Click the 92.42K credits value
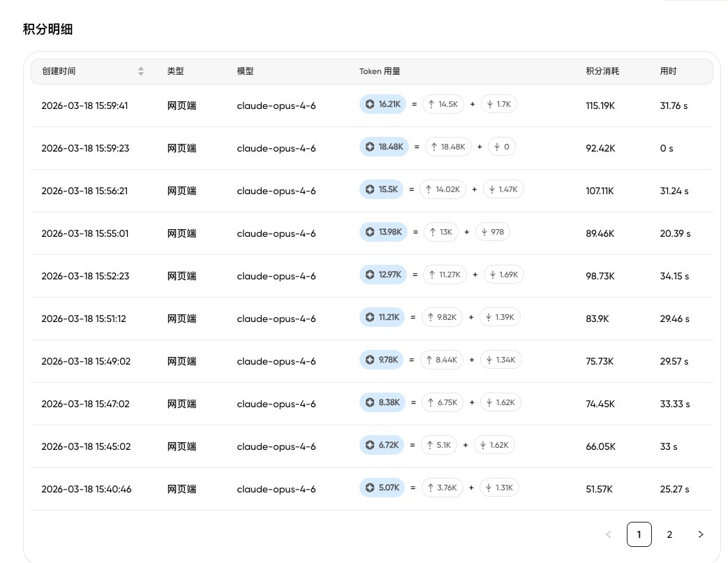The width and height of the screenshot is (728, 563). 600,148
